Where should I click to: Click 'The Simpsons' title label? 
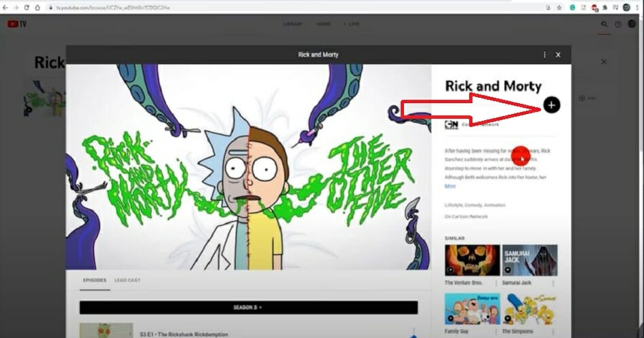[517, 331]
